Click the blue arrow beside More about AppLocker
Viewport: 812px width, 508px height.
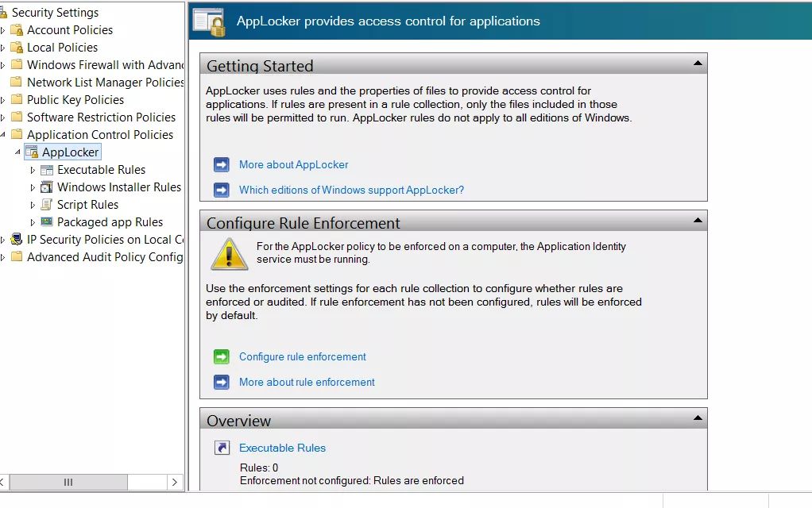221,164
